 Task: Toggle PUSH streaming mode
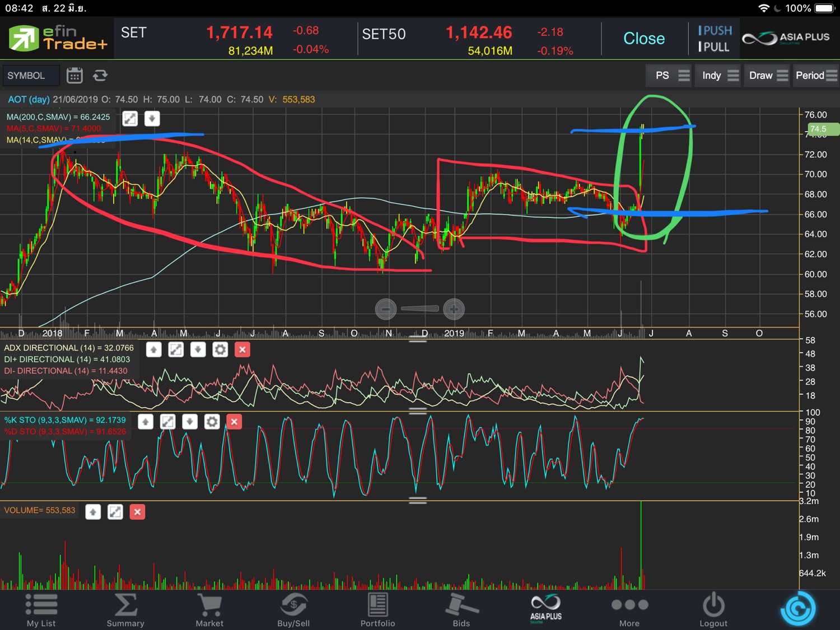(x=715, y=31)
